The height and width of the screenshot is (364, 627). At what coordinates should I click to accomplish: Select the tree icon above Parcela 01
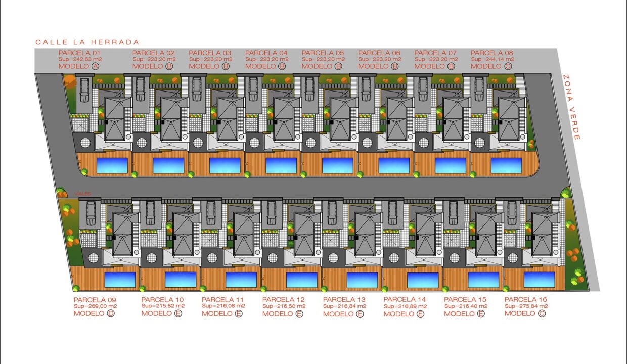pyautogui.click(x=70, y=82)
